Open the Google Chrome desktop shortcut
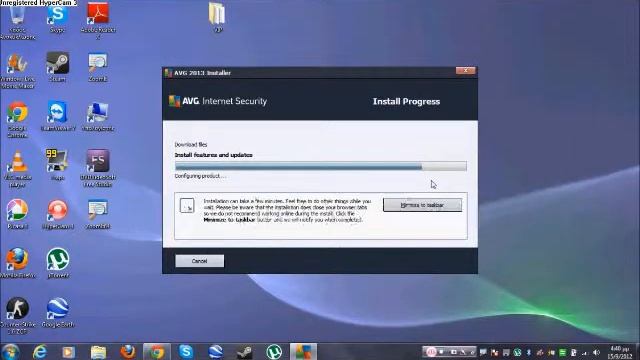Screen dimensions: 640x360 click(17, 120)
